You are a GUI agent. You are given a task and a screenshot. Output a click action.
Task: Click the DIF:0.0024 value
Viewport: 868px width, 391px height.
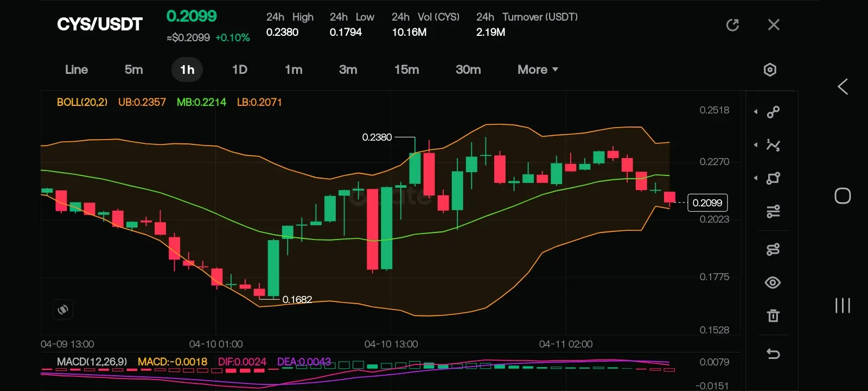[242, 362]
